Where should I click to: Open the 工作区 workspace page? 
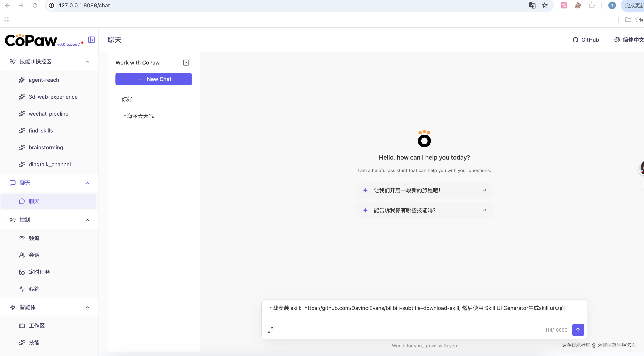point(36,325)
